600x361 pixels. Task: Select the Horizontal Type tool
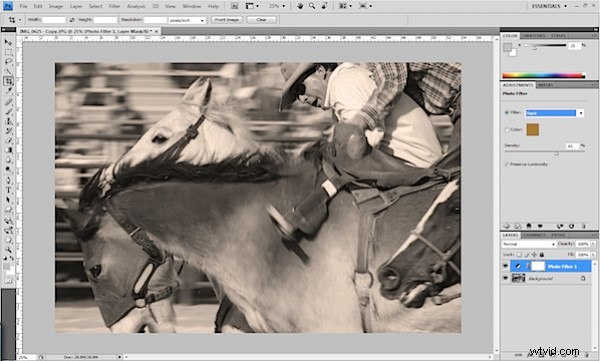coord(8,190)
